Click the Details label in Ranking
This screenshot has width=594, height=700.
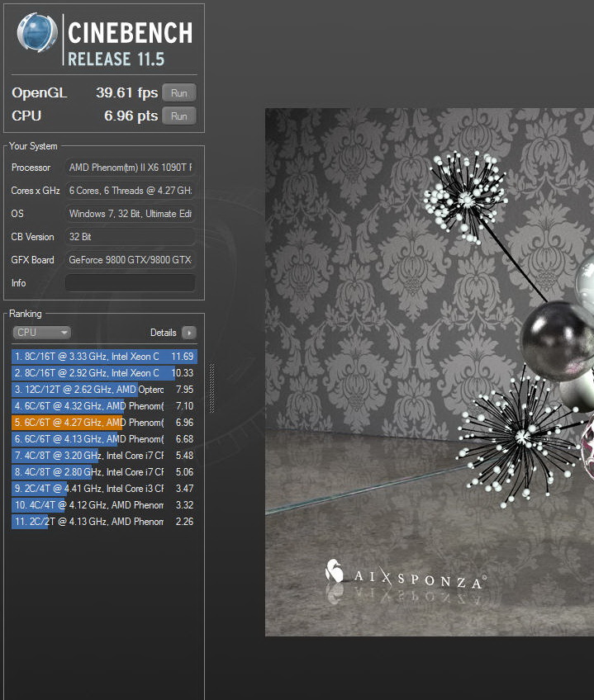163,333
